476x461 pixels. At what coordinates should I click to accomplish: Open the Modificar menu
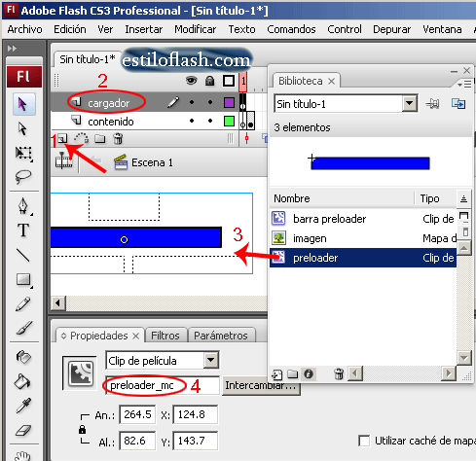click(x=195, y=29)
